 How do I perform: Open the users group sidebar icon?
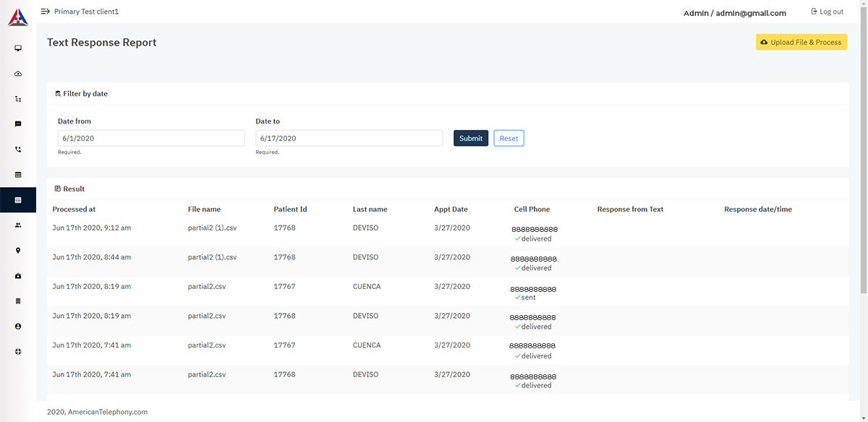[x=18, y=225]
